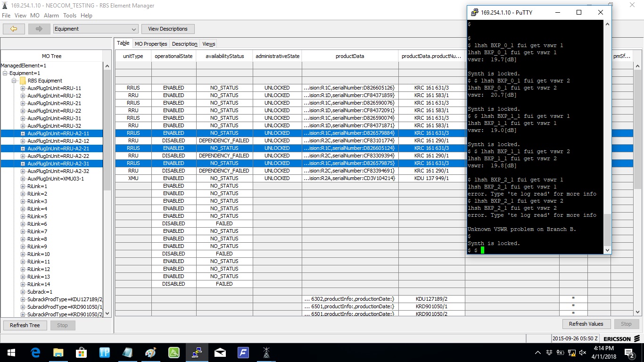
Task: Open Microsoft Store from the taskbar
Action: (82, 352)
